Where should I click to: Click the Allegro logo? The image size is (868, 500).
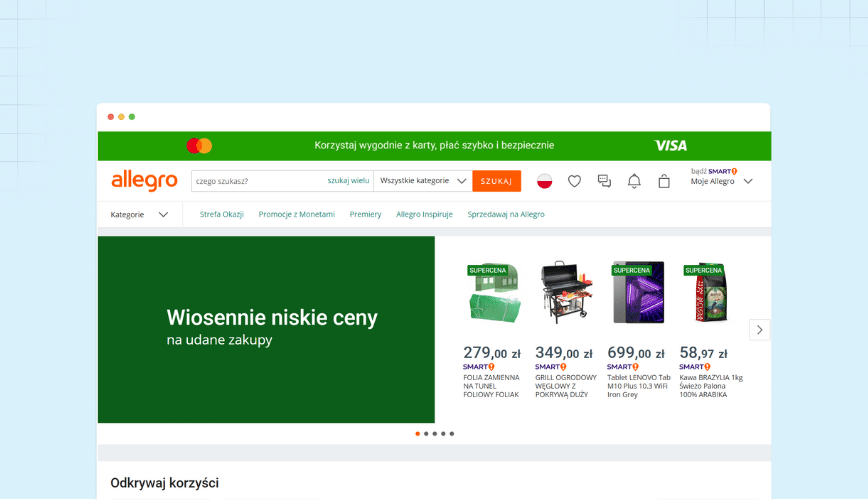[144, 181]
